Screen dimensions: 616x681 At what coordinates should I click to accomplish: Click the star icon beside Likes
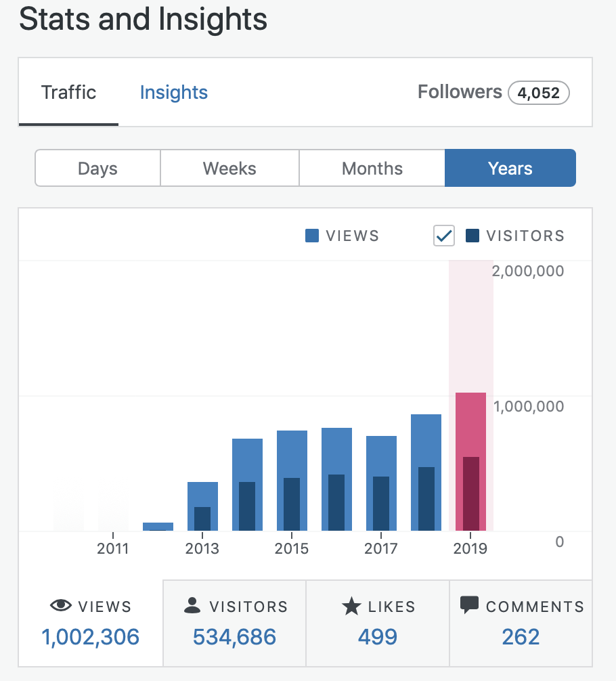pos(351,607)
